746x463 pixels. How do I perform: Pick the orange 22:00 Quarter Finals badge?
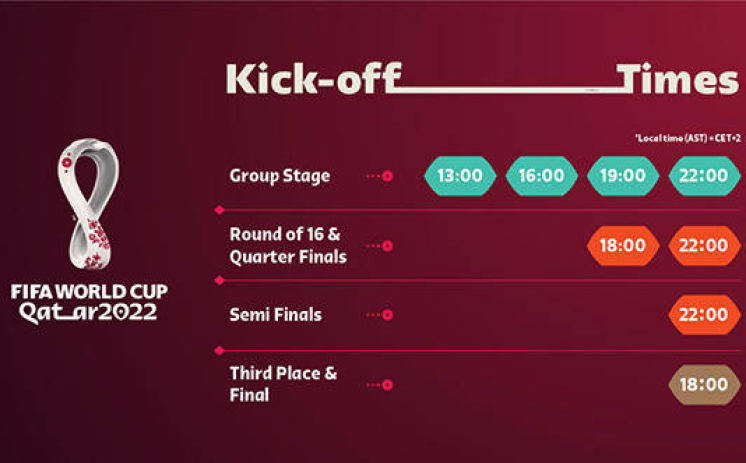tap(704, 246)
